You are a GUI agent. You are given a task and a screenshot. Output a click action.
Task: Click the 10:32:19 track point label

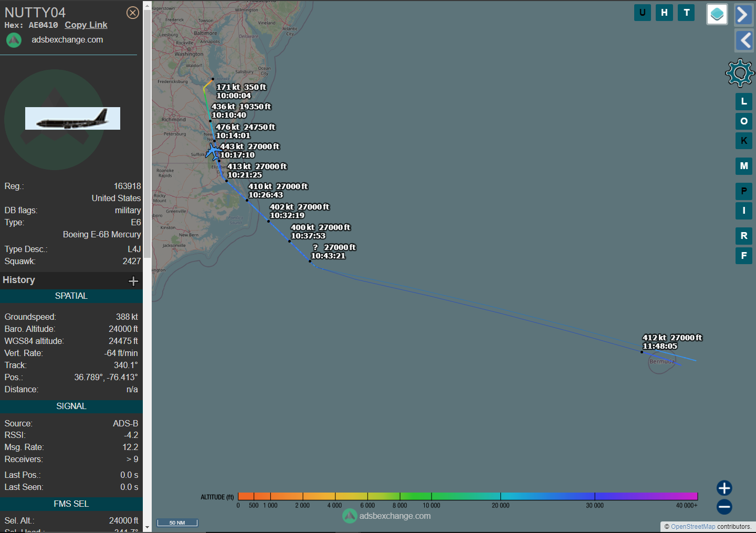click(x=299, y=211)
